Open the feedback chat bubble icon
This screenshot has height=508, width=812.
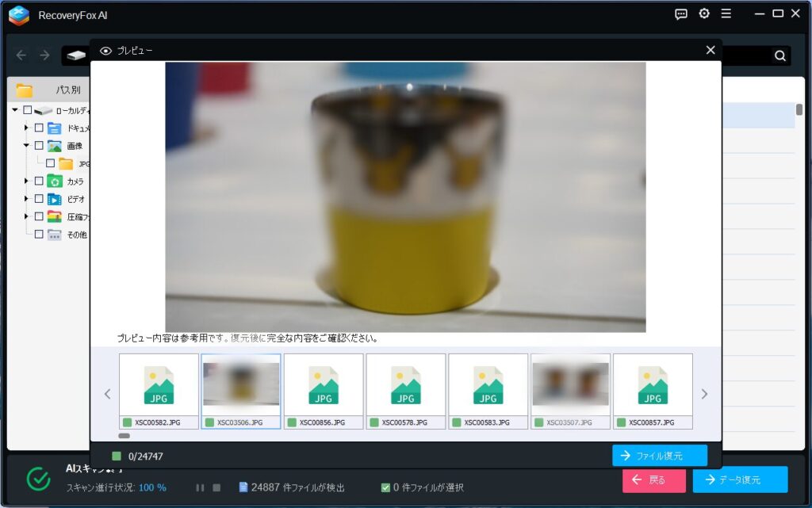point(681,14)
